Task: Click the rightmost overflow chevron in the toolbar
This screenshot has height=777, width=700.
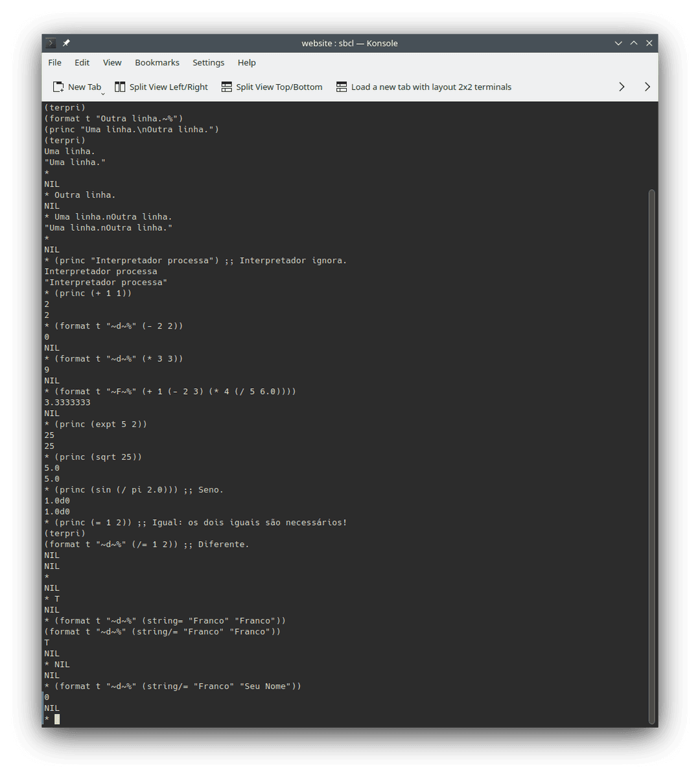Action: click(647, 86)
